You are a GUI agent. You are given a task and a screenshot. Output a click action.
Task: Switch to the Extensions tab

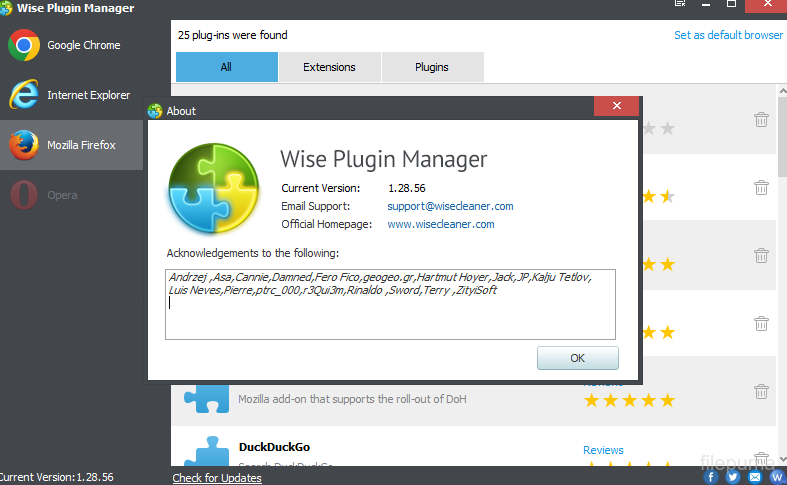[x=329, y=67]
